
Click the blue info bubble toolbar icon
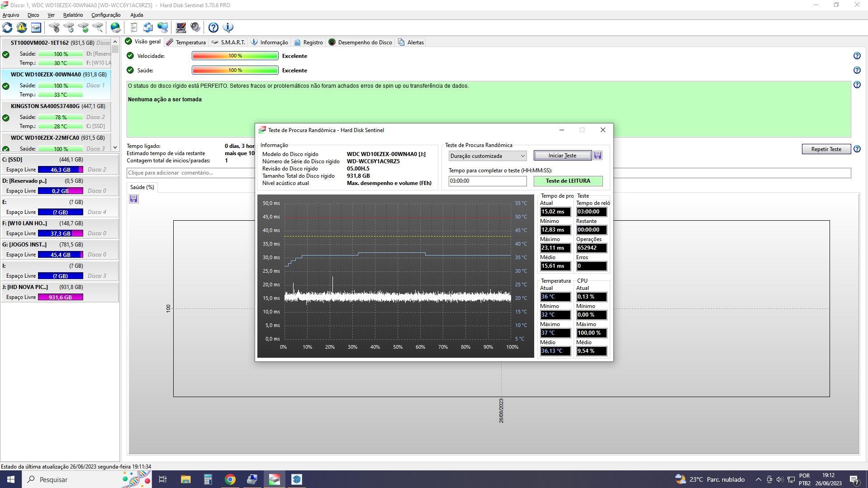(228, 28)
